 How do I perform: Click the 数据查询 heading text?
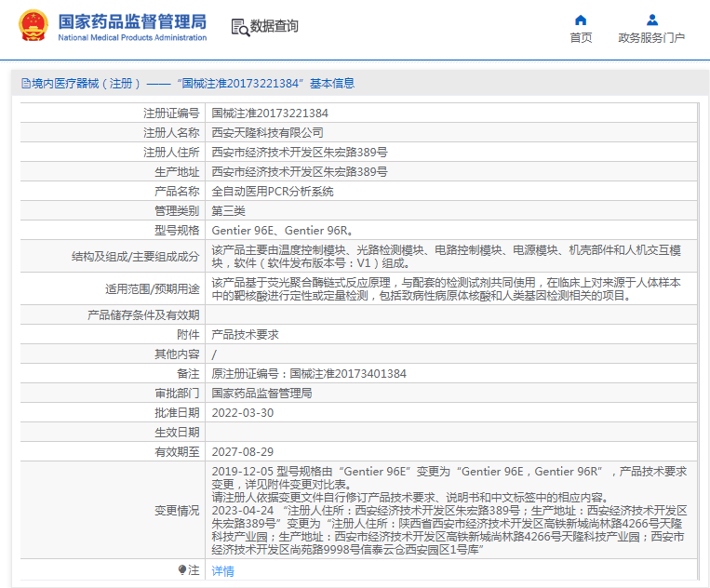275,26
